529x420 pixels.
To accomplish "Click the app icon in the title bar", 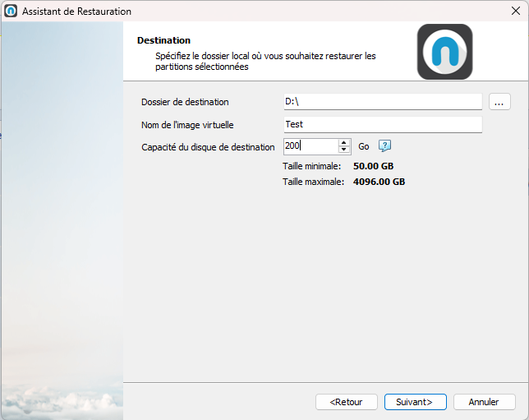I will (x=11, y=11).
